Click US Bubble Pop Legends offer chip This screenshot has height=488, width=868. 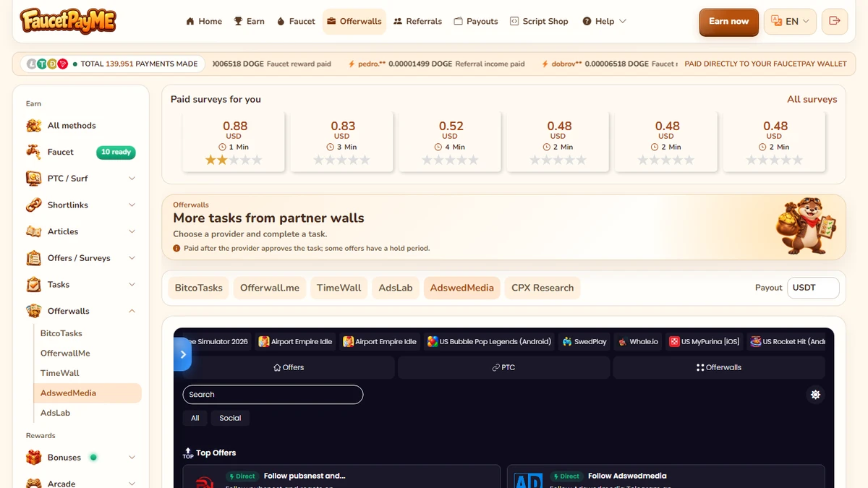pos(489,341)
